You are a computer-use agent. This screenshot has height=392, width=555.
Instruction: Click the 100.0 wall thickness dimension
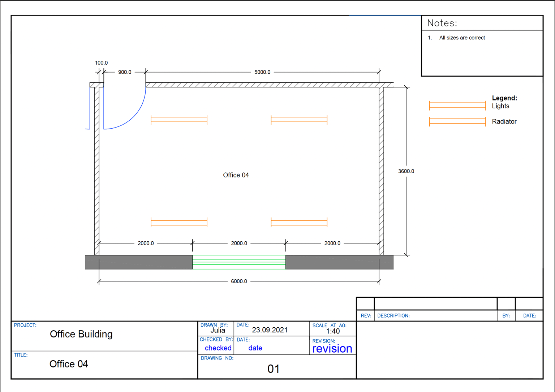[101, 63]
